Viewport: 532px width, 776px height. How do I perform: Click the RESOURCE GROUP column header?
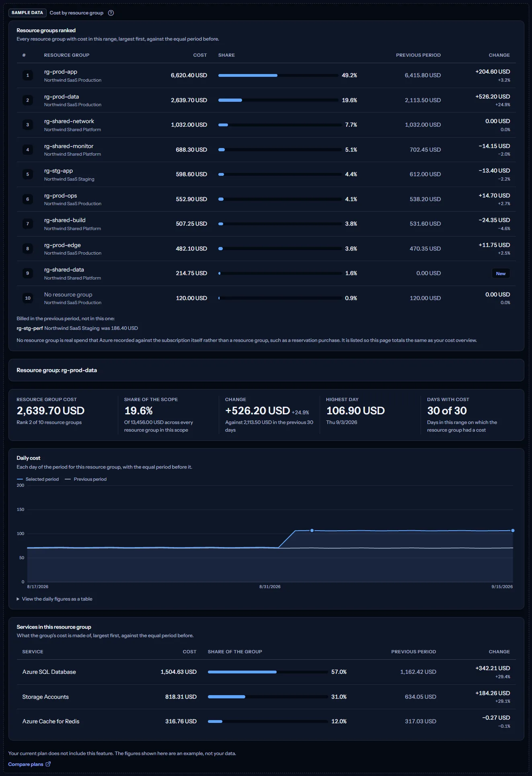click(x=67, y=55)
